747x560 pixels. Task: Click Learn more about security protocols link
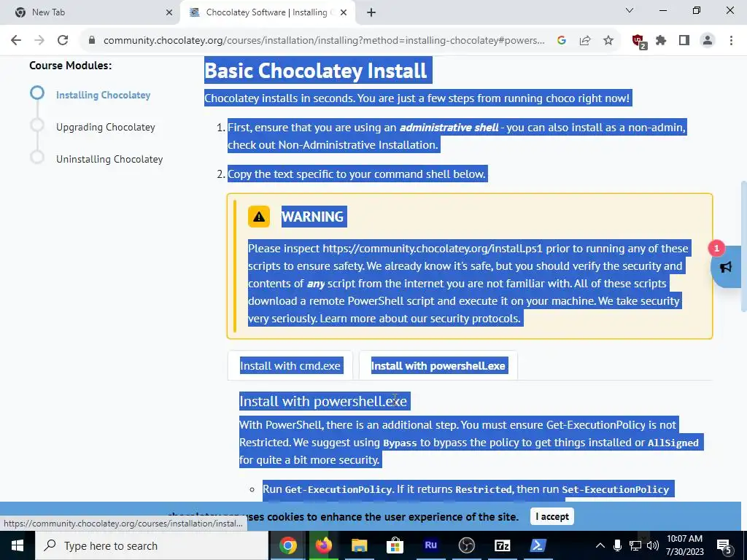click(x=419, y=319)
